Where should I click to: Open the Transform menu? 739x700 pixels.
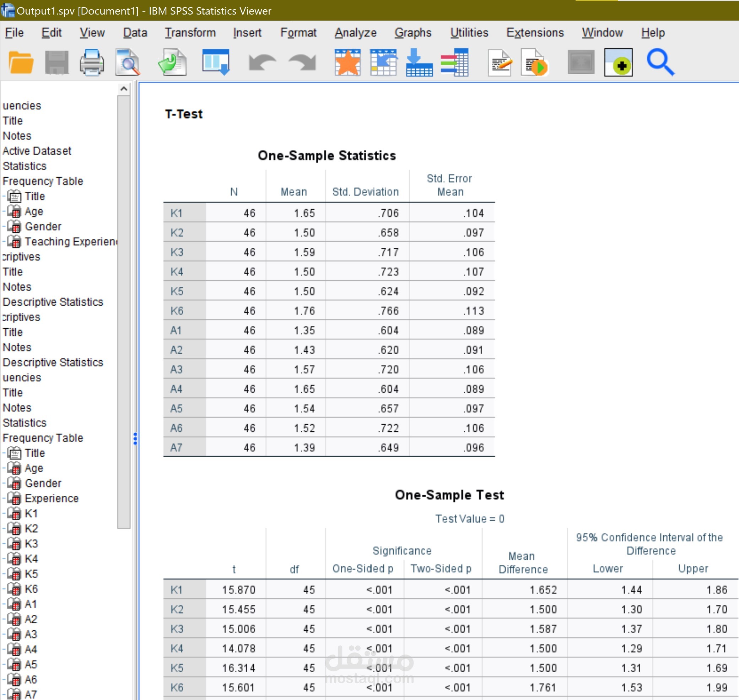tap(190, 33)
